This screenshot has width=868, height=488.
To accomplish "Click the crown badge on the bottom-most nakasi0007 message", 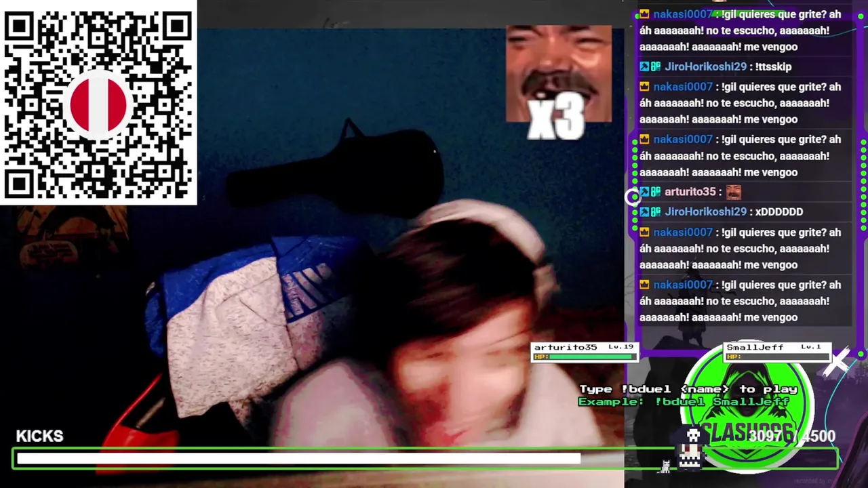I will pos(644,285).
